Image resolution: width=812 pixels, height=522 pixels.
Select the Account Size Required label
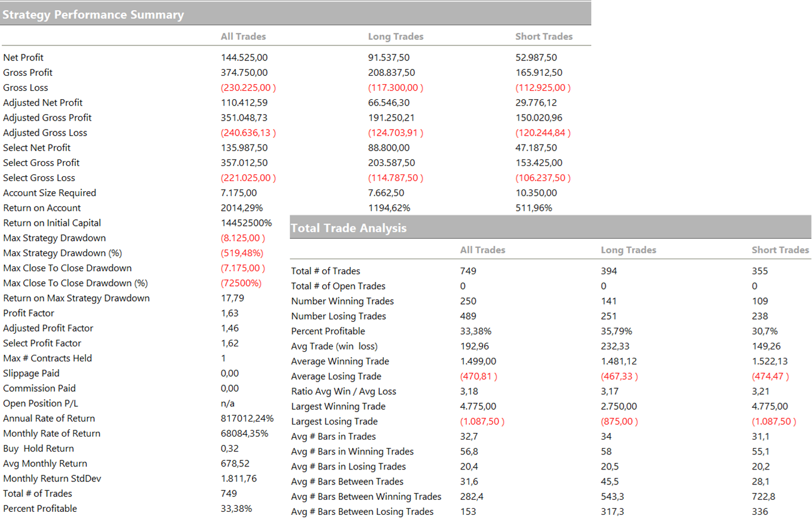click(50, 193)
